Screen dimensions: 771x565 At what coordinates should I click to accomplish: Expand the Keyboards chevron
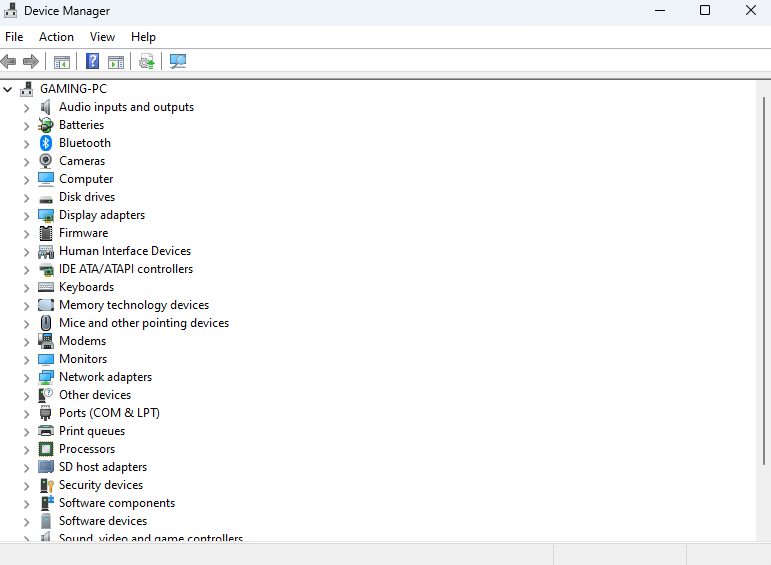click(x=27, y=288)
